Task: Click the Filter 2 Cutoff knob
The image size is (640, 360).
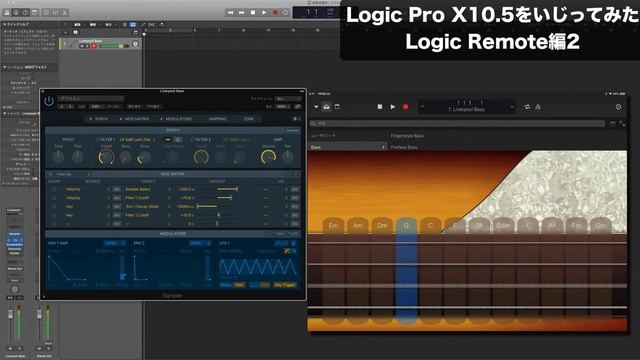Action: click(x=201, y=157)
